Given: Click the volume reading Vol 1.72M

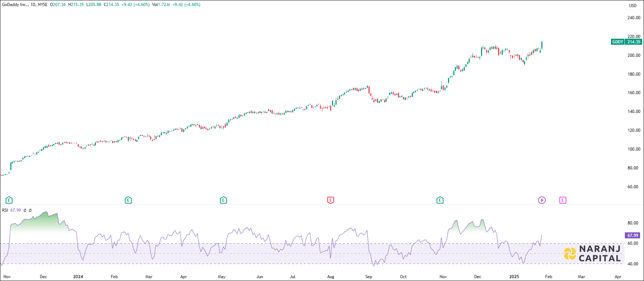Looking at the screenshot, I should click(161, 5).
